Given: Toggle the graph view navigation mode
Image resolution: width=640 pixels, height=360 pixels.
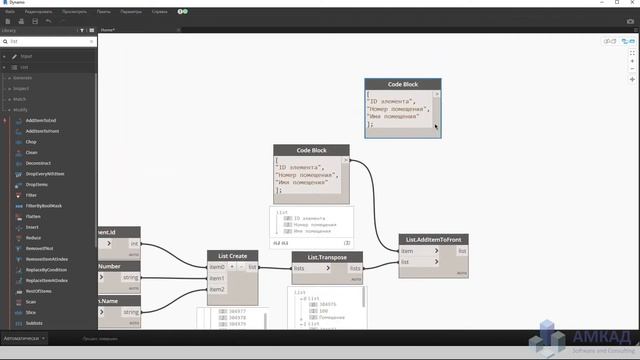Looking at the screenshot, I should click(x=628, y=41).
